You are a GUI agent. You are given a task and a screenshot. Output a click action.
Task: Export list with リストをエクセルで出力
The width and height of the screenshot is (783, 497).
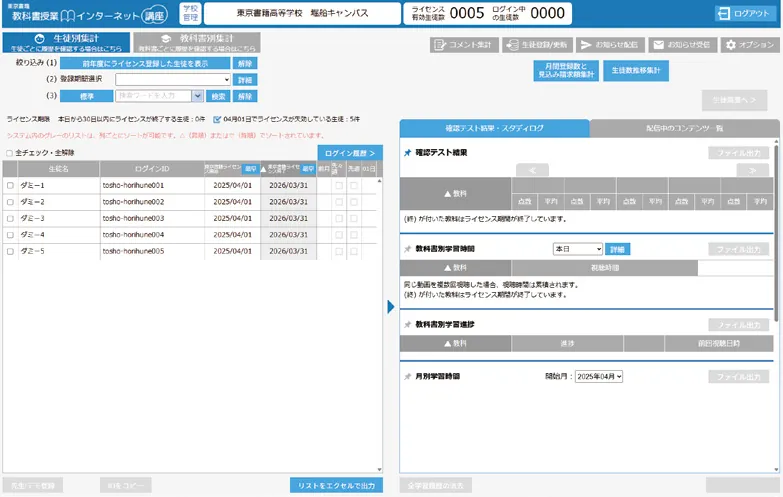coord(337,486)
